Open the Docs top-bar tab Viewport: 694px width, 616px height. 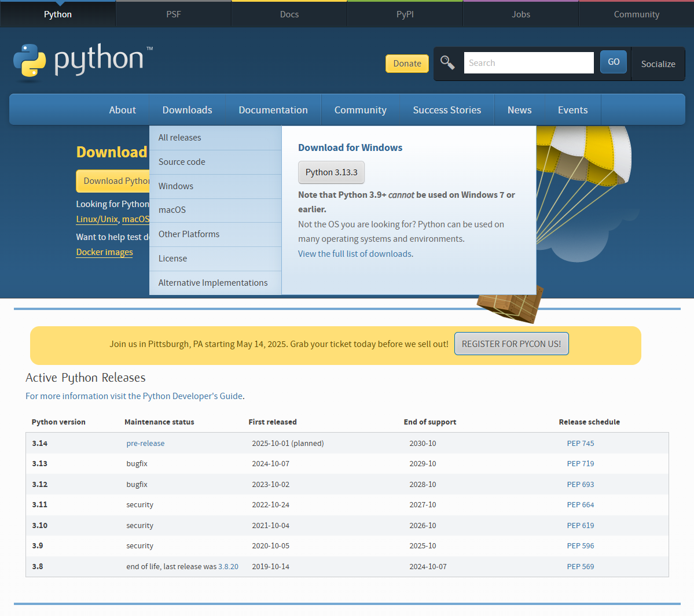click(289, 14)
